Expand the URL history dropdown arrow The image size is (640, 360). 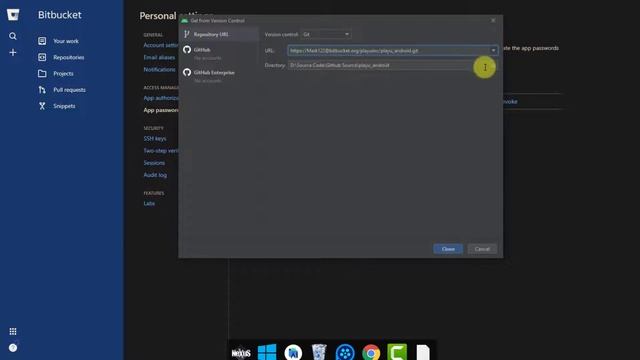click(x=493, y=51)
